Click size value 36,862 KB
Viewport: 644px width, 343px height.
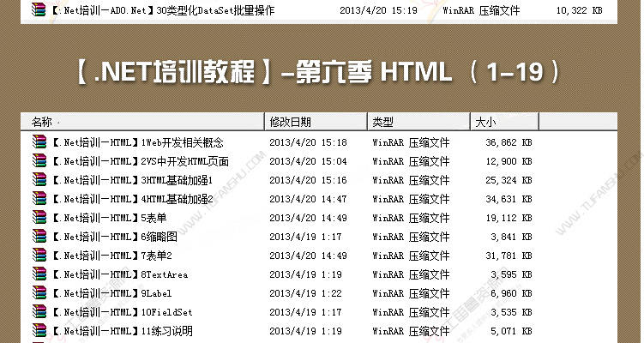[509, 142]
